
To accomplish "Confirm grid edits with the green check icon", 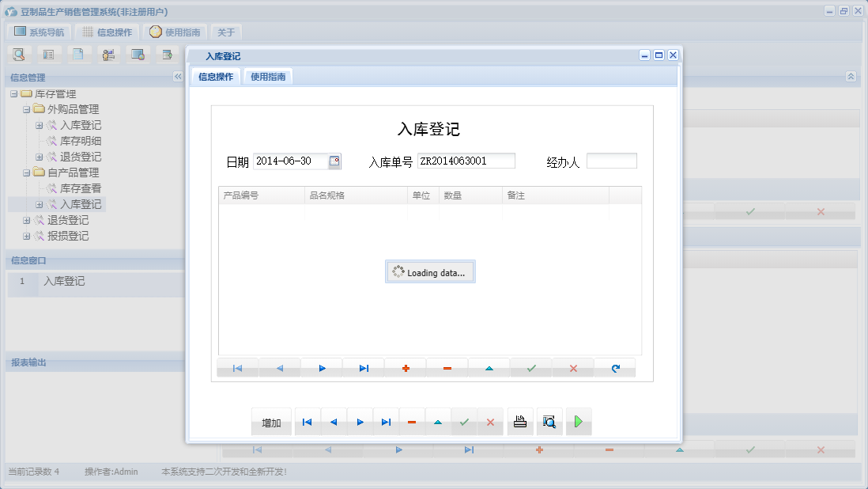I will [x=530, y=367].
